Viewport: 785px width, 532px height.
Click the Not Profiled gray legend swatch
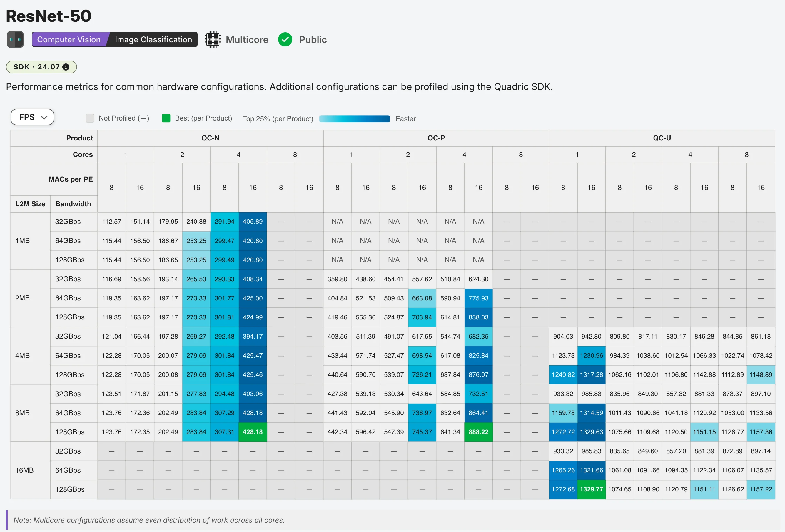pos(90,118)
